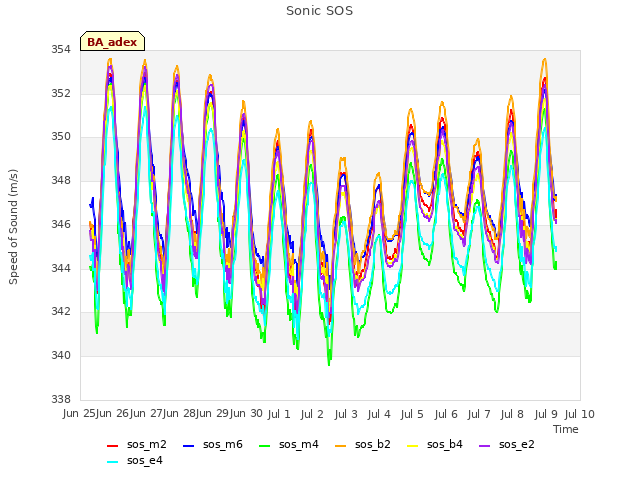
Task: Click the Jun 30 x-axis tick label
Action: click(246, 414)
